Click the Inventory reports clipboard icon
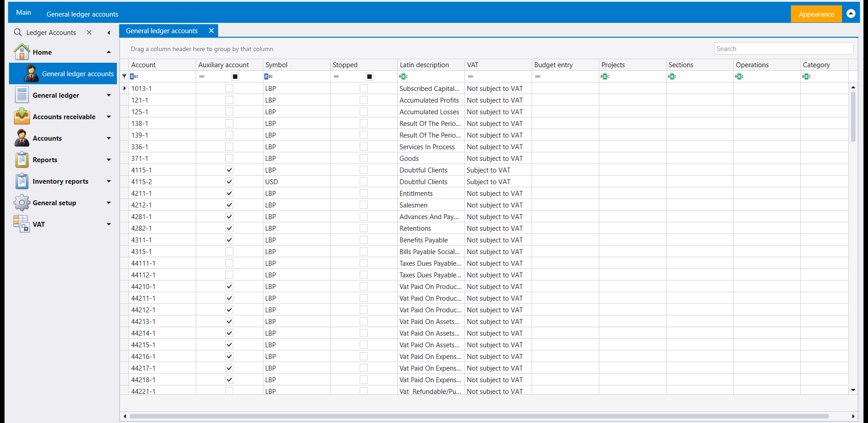The height and width of the screenshot is (423, 868). click(22, 181)
